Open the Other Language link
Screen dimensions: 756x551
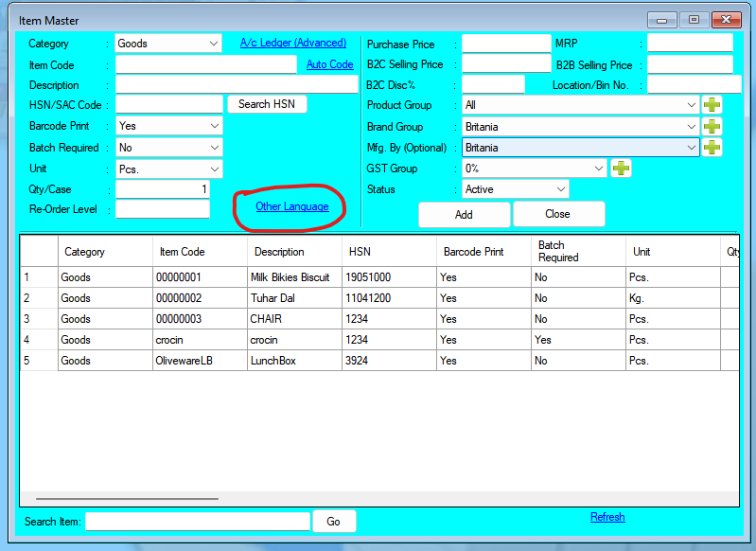click(292, 206)
